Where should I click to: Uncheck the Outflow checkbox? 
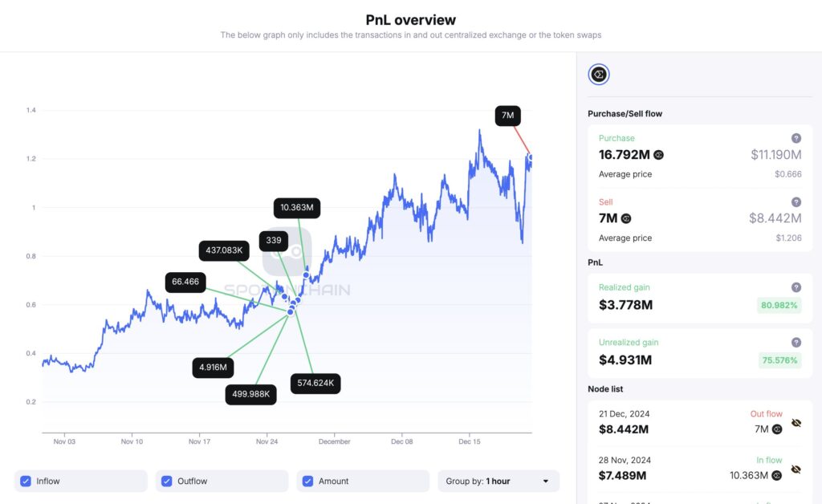coord(167,481)
